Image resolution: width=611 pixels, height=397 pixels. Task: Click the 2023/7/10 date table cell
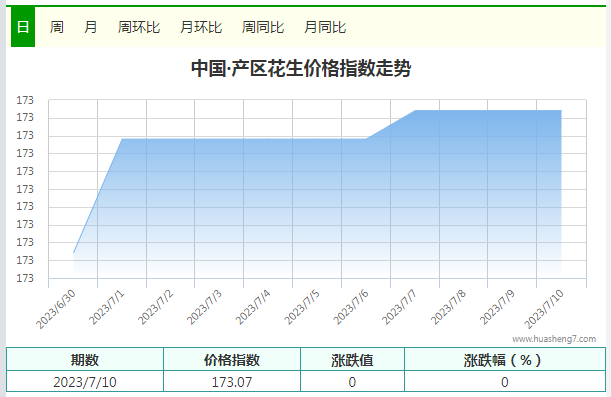pos(85,382)
